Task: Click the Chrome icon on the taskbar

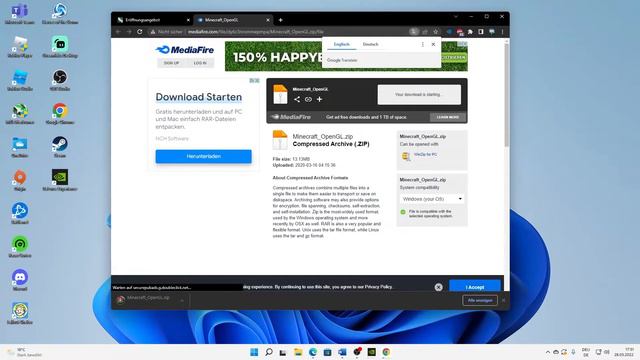Action: pyautogui.click(x=386, y=352)
